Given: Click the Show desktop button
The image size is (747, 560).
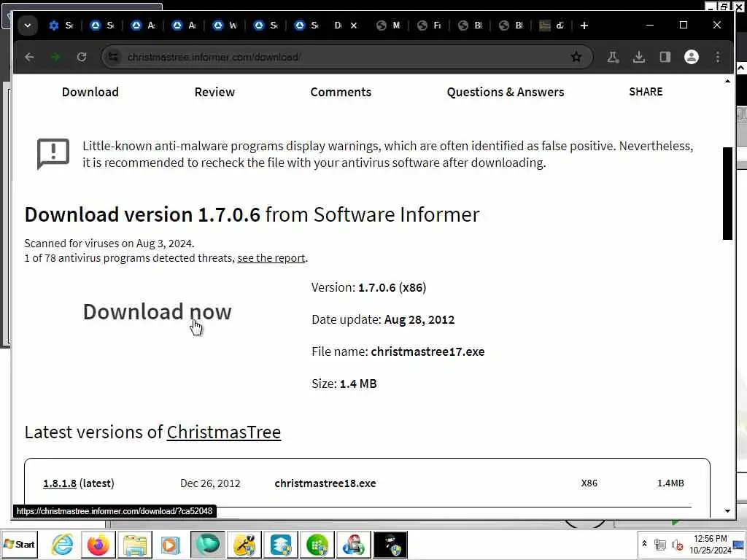Looking at the screenshot, I should (740, 544).
